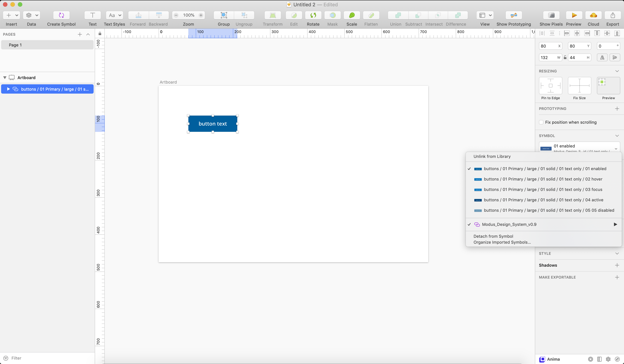
Task: Click the Mask tool icon
Action: (332, 15)
